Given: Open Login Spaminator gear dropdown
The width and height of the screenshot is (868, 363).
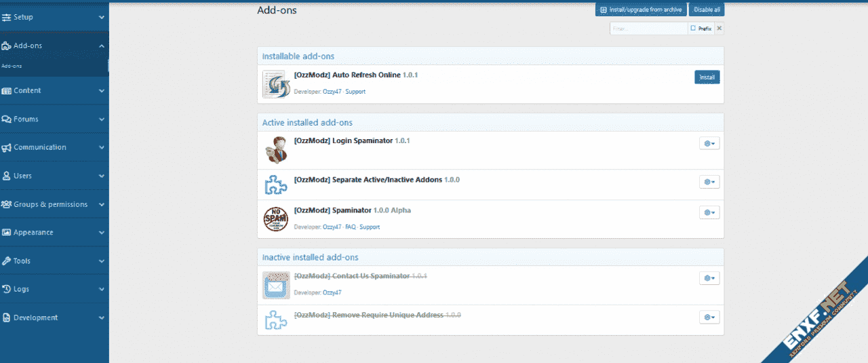Looking at the screenshot, I should 709,143.
